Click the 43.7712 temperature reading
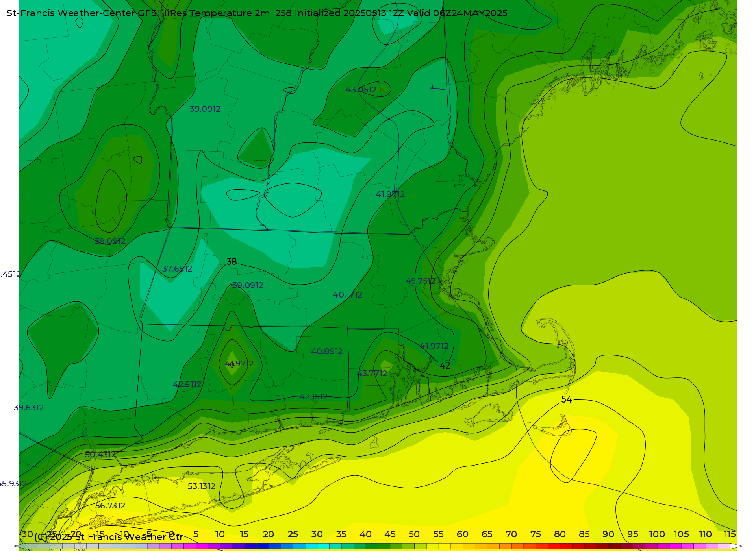The image size is (756, 551). click(x=372, y=373)
